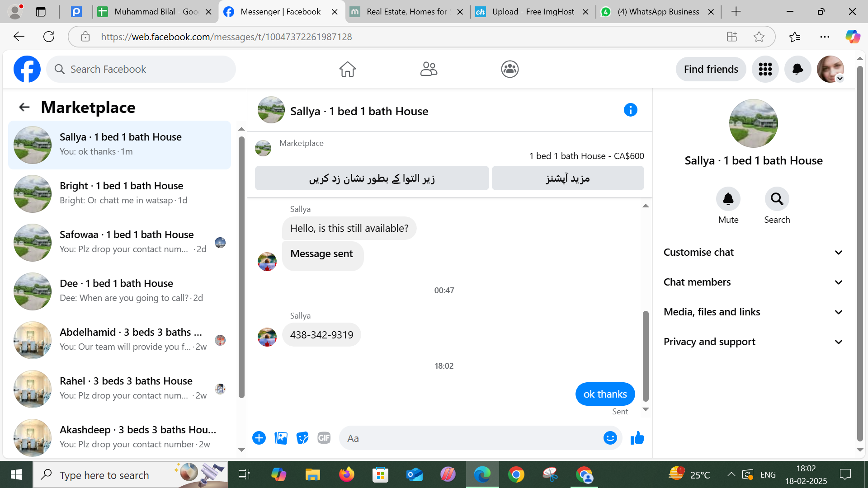
Task: Expand Customise chat section
Action: [x=753, y=252]
